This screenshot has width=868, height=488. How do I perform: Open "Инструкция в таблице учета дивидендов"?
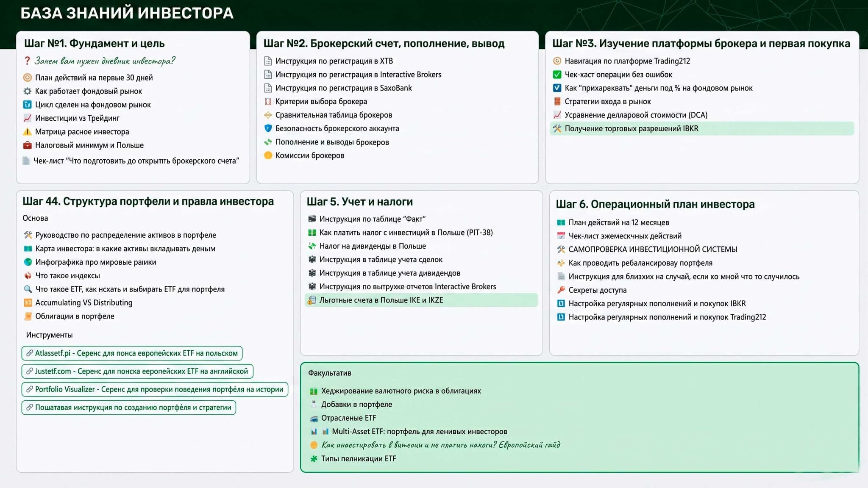click(390, 273)
